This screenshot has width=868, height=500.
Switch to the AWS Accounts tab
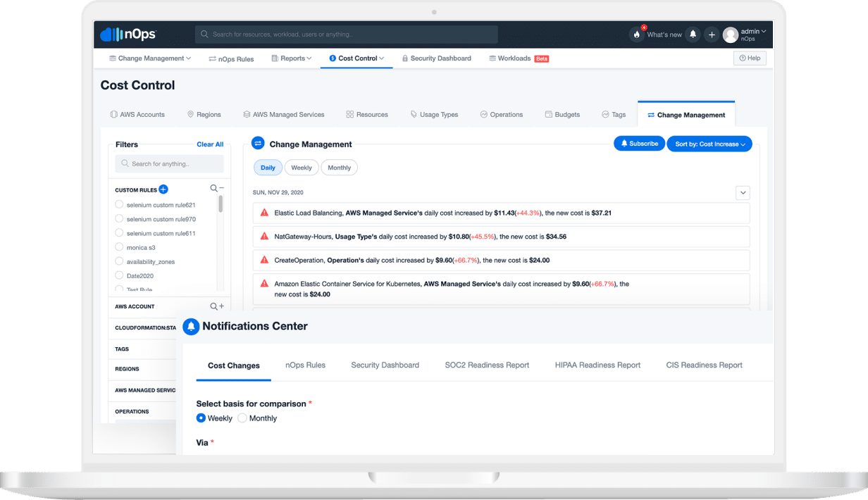click(137, 115)
